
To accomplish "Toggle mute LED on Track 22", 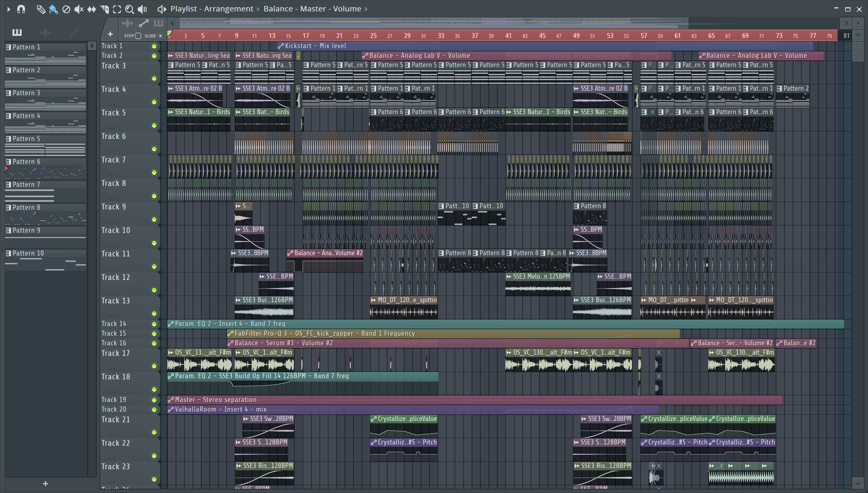I will pyautogui.click(x=154, y=456).
